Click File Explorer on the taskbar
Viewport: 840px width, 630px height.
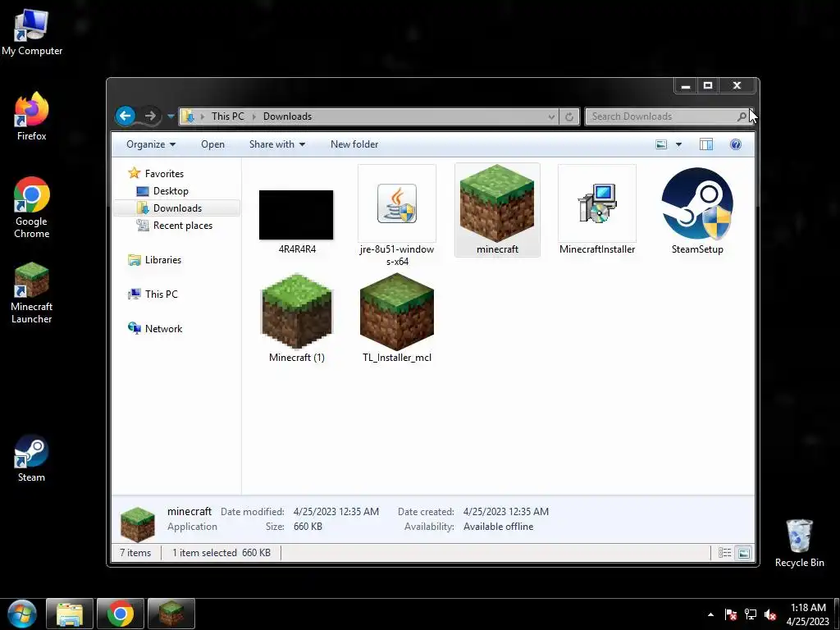pyautogui.click(x=70, y=614)
